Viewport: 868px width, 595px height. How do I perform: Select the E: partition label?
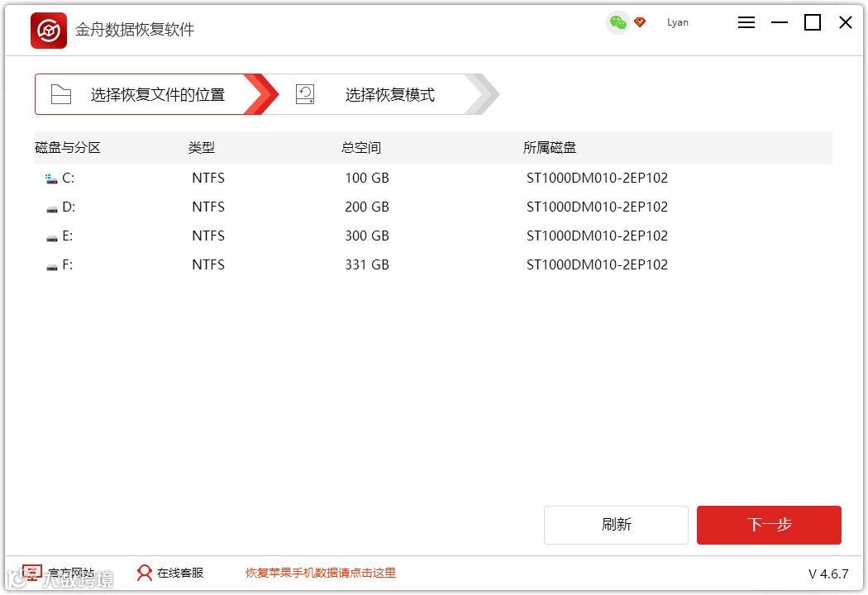coord(68,236)
